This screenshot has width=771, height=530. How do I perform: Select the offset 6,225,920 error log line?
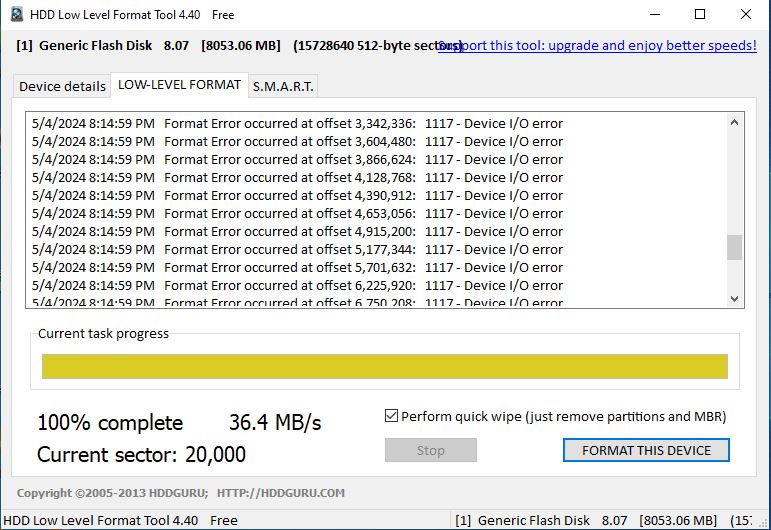coord(297,286)
